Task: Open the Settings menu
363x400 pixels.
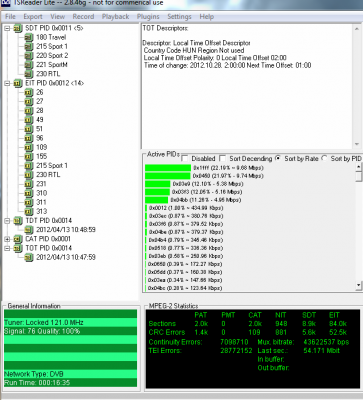Action: click(179, 17)
